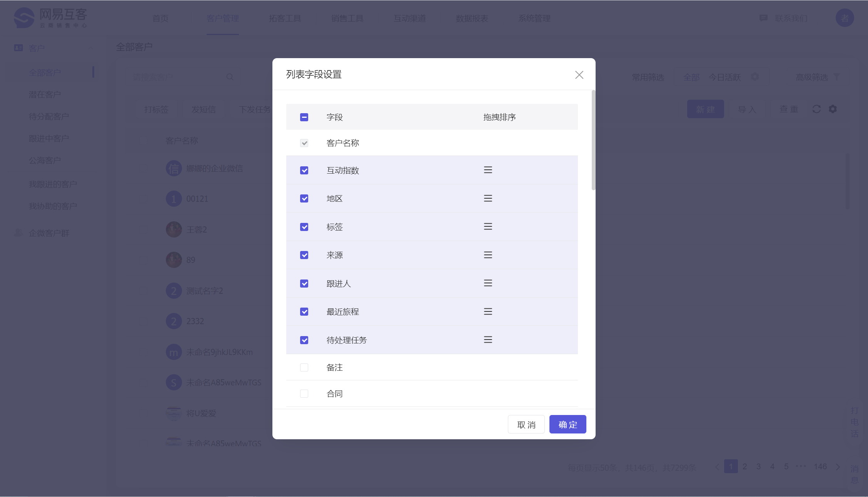Select 全部客户 in the sidebar
868x497 pixels.
tap(45, 72)
